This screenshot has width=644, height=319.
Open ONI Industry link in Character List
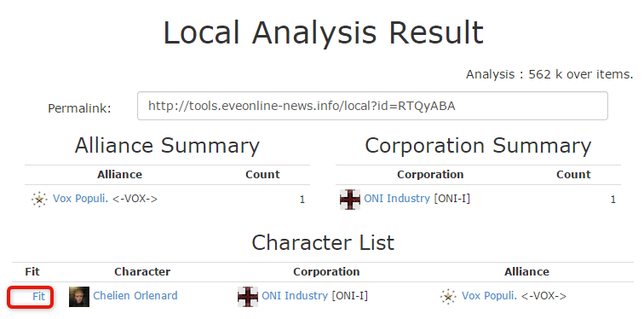[x=295, y=296]
